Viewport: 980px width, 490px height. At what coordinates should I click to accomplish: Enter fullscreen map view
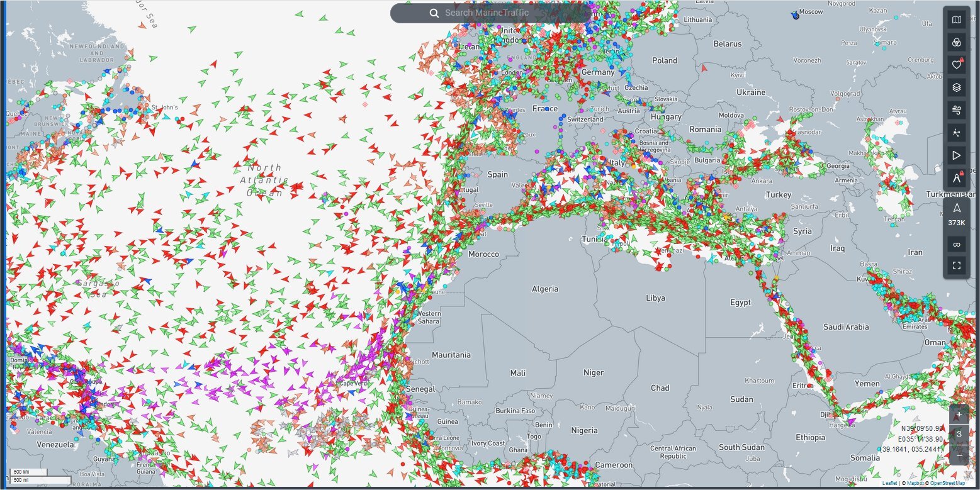point(956,265)
